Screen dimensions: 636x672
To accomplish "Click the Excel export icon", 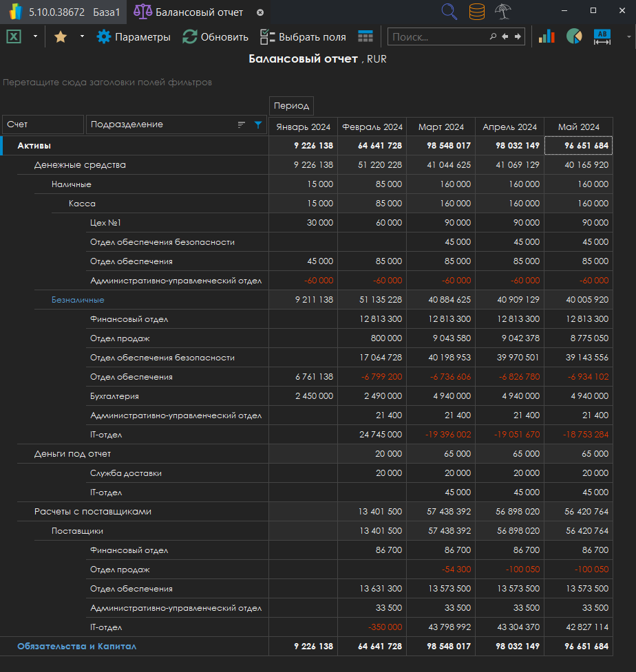I will coord(14,37).
